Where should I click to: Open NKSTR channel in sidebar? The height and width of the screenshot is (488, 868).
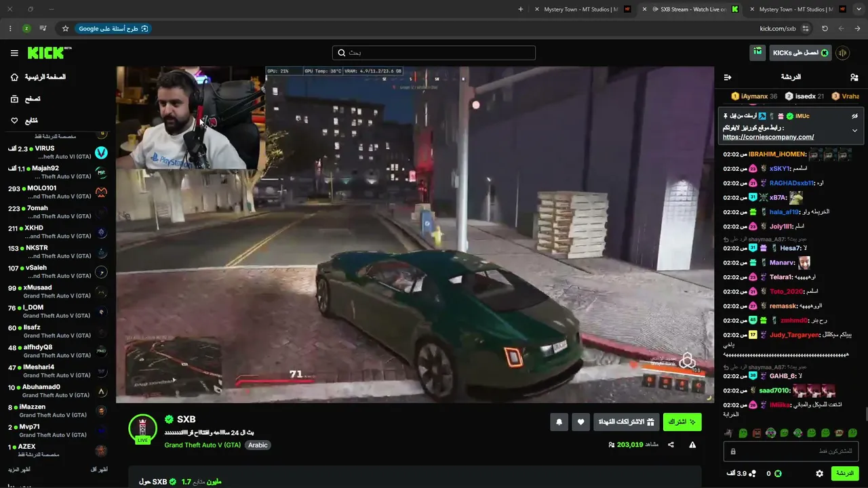pyautogui.click(x=58, y=251)
